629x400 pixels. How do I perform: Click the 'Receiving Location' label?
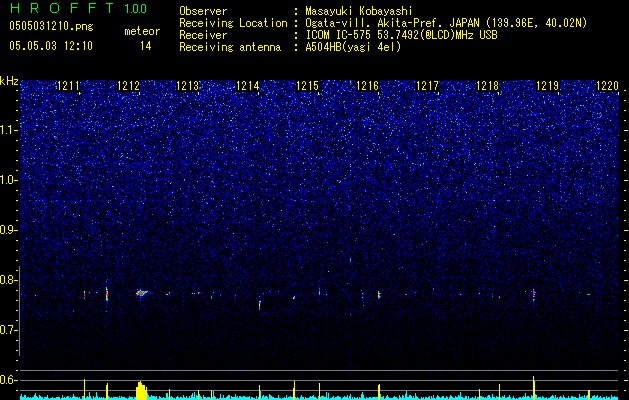click(x=233, y=23)
